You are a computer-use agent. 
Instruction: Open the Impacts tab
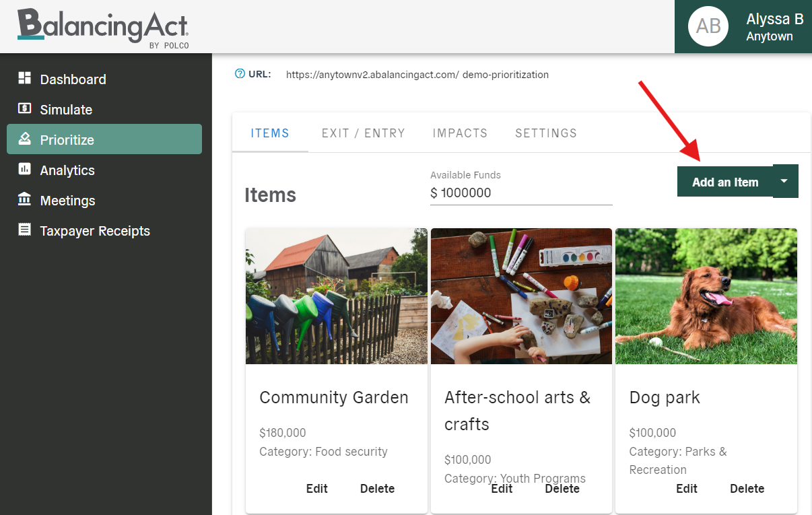coord(460,133)
